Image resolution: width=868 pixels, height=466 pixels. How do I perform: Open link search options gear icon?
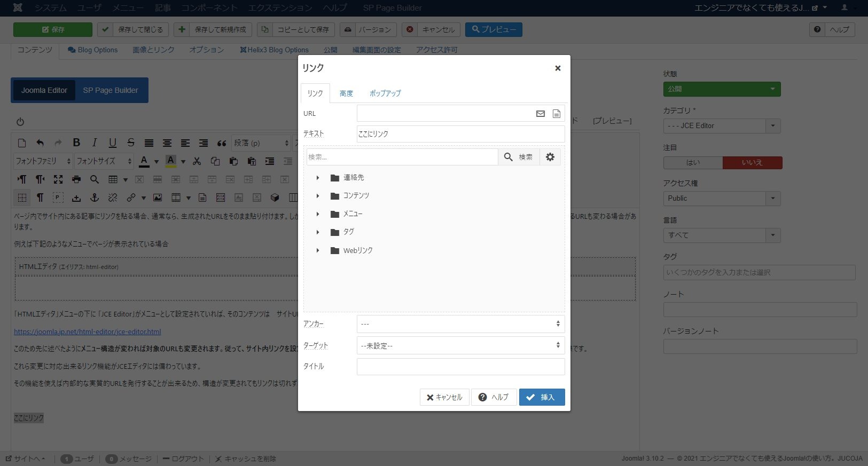click(x=550, y=157)
